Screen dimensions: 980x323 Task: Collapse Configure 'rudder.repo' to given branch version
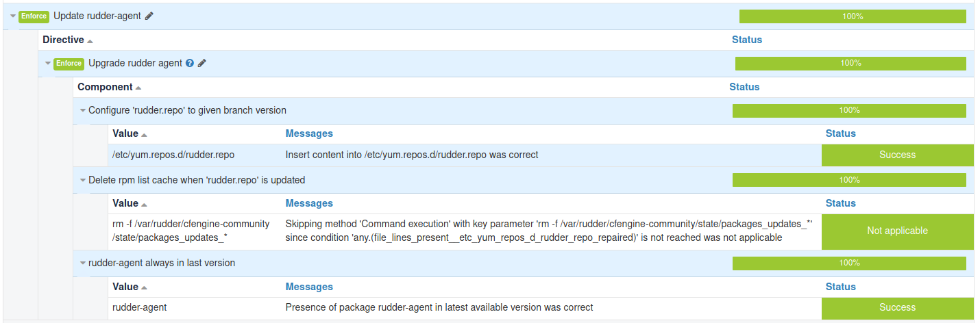[83, 110]
